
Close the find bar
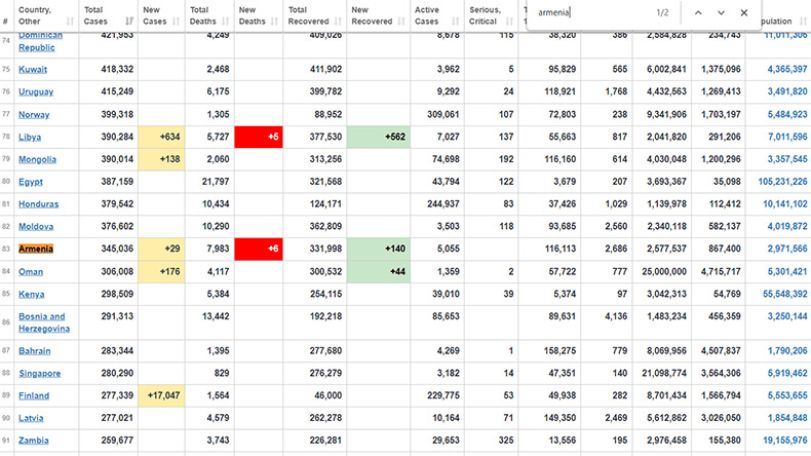[x=744, y=13]
